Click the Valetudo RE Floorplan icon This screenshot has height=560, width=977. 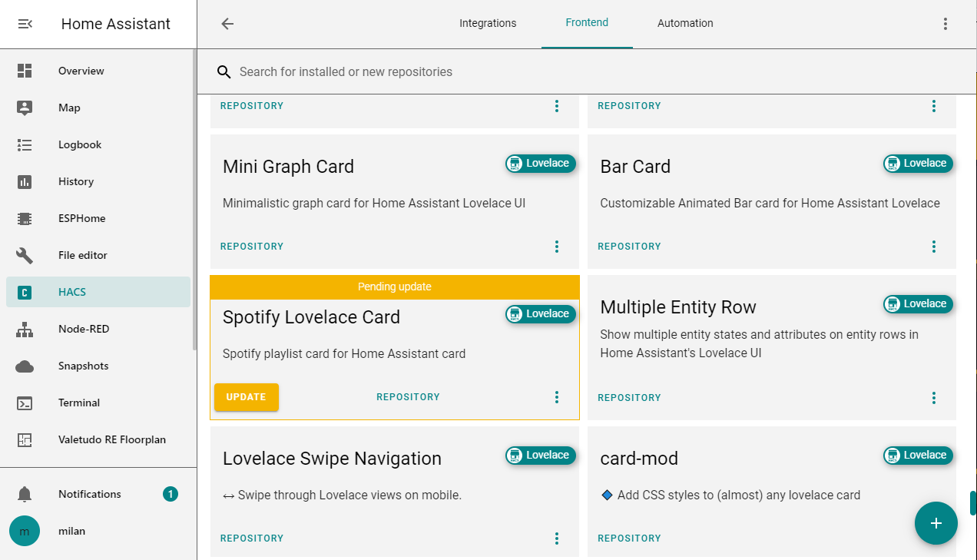coord(25,439)
